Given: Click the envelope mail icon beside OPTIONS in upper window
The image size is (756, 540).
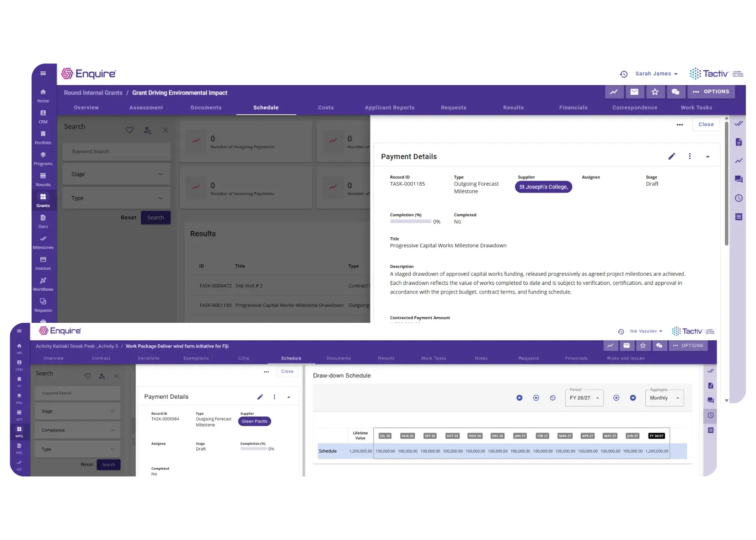Looking at the screenshot, I should click(634, 92).
